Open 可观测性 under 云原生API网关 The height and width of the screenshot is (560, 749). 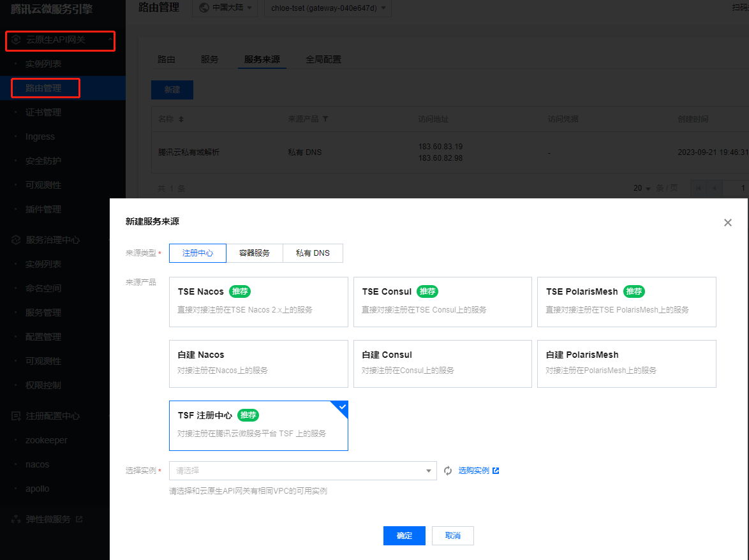[x=43, y=185]
